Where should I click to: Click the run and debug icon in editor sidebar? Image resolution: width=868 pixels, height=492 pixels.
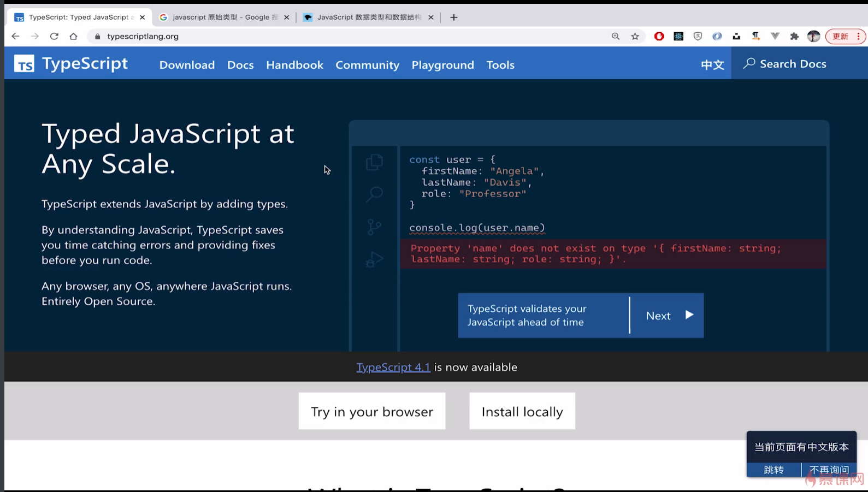374,259
